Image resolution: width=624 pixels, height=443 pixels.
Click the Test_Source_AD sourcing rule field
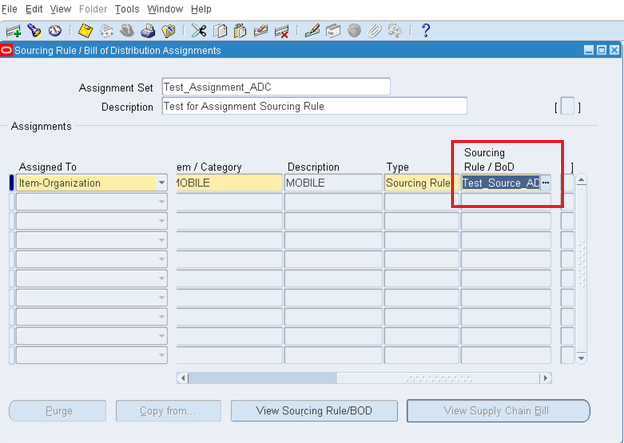pyautogui.click(x=501, y=183)
